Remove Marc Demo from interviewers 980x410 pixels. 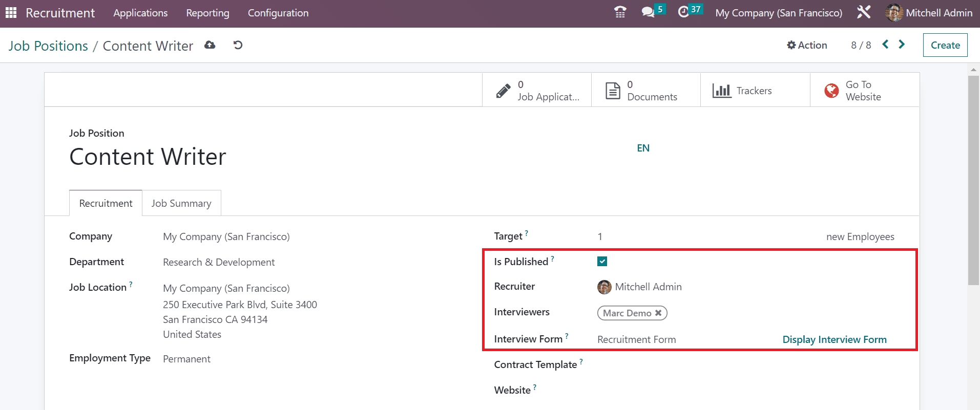coord(658,313)
